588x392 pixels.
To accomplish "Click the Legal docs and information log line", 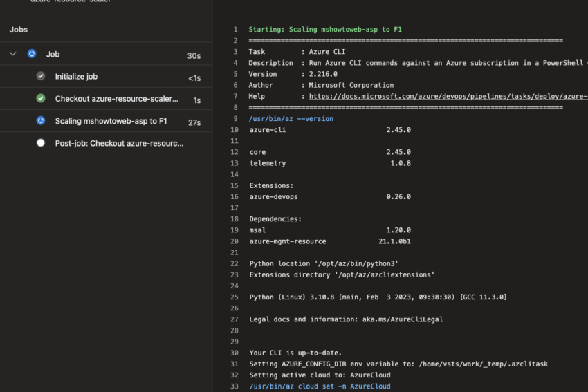I will coord(346,319).
